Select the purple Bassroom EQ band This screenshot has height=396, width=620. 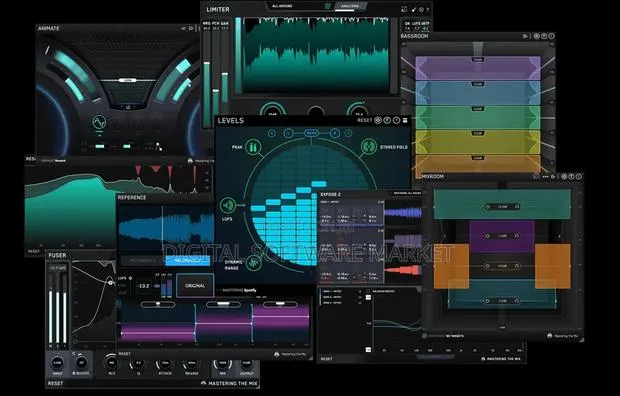478,68
